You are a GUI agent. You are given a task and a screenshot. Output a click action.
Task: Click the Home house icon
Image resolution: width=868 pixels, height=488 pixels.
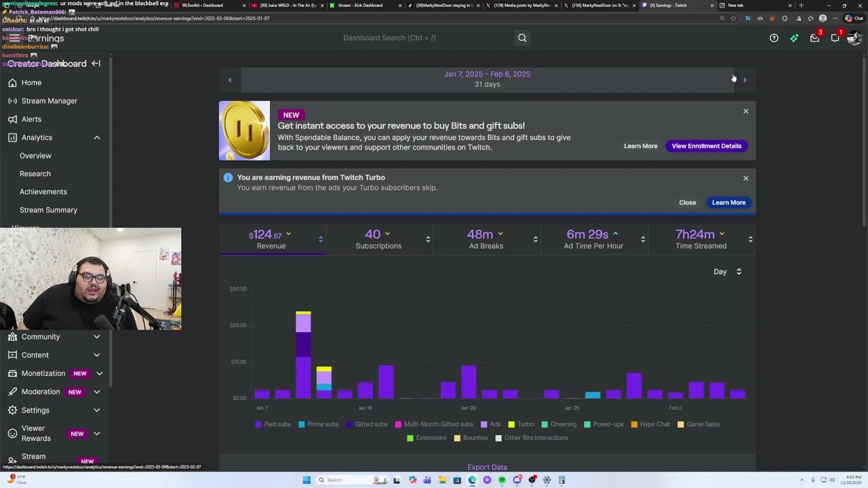pyautogui.click(x=12, y=83)
